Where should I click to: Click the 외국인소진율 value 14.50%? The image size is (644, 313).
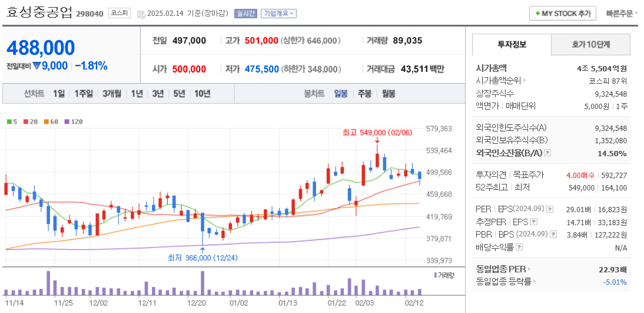tap(612, 153)
